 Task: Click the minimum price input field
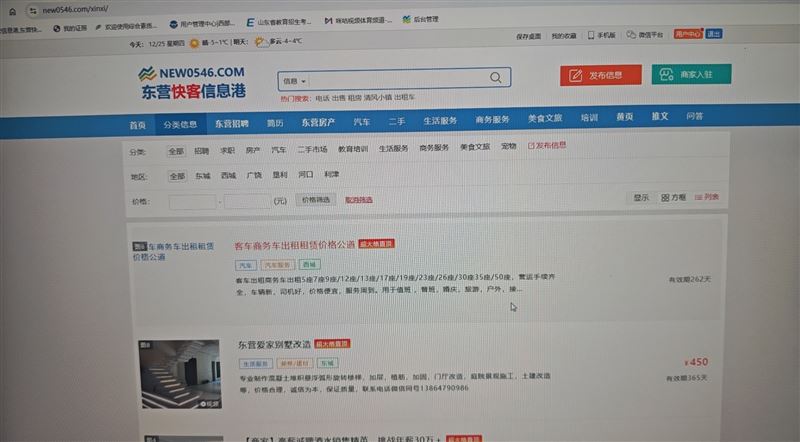(192, 201)
